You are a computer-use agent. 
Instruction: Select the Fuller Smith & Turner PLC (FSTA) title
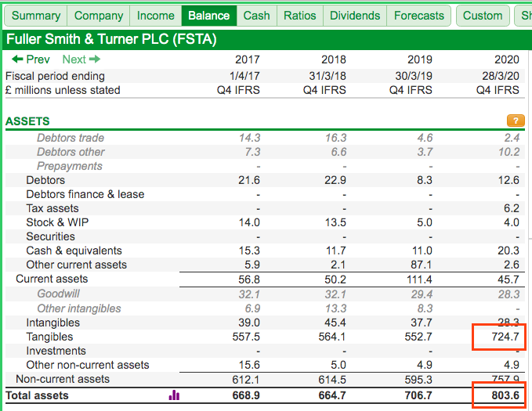111,39
